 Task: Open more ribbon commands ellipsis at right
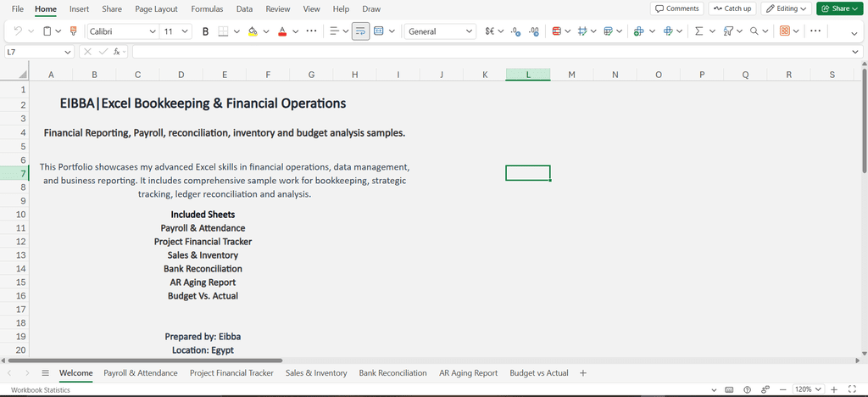click(x=815, y=31)
